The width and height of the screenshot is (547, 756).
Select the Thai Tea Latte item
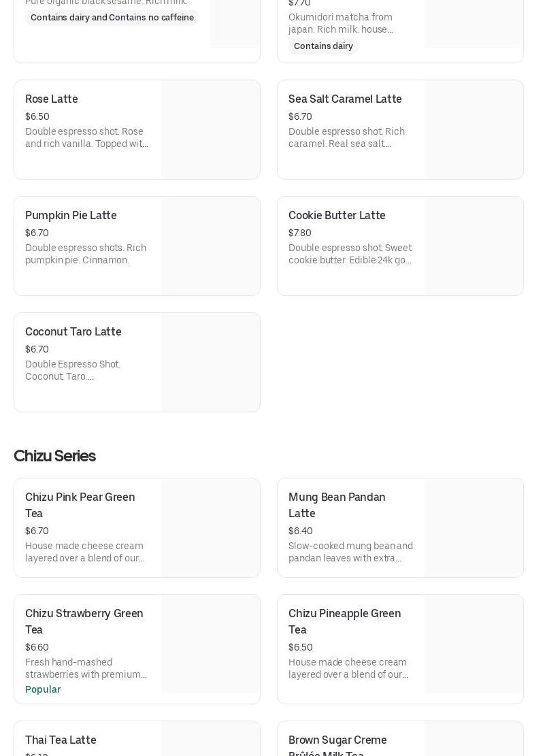click(x=61, y=740)
